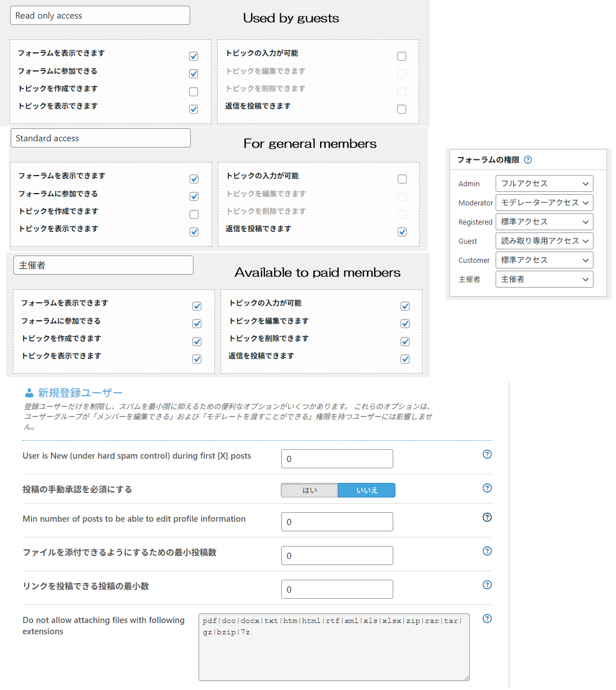This screenshot has height=690, width=616.
Task: Select いいえ for manual post approval
Action: pos(367,490)
